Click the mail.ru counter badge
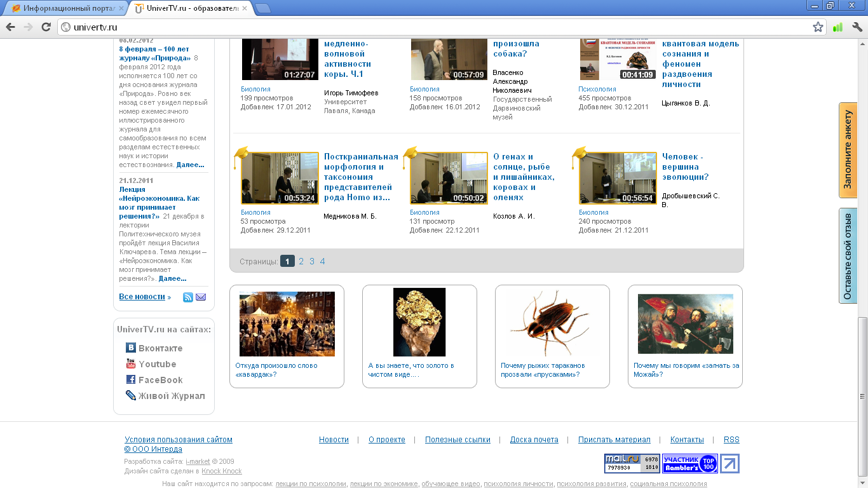The image size is (868, 488). click(x=632, y=463)
